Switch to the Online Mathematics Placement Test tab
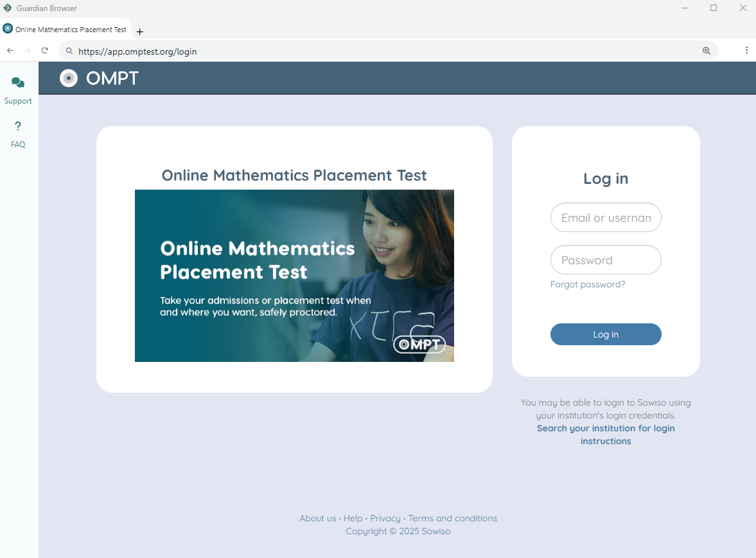This screenshot has width=756, height=558. coord(69,29)
